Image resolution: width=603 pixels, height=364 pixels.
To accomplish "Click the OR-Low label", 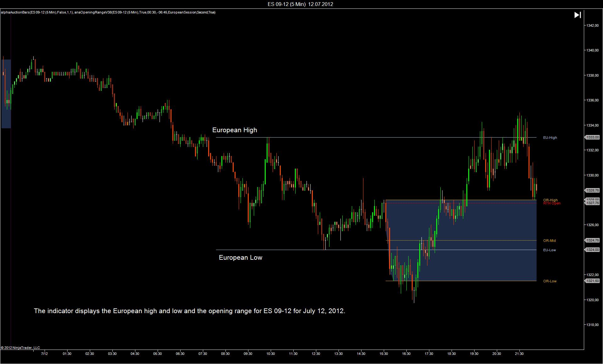I will pyautogui.click(x=550, y=281).
